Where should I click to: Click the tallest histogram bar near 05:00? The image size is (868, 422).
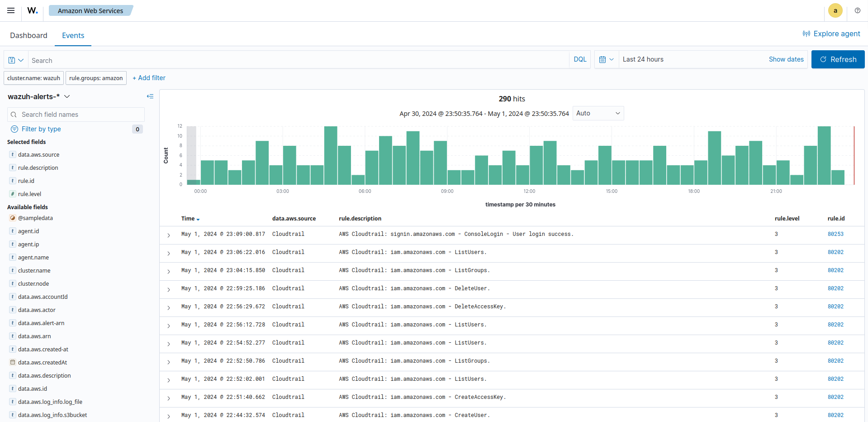[x=331, y=155]
